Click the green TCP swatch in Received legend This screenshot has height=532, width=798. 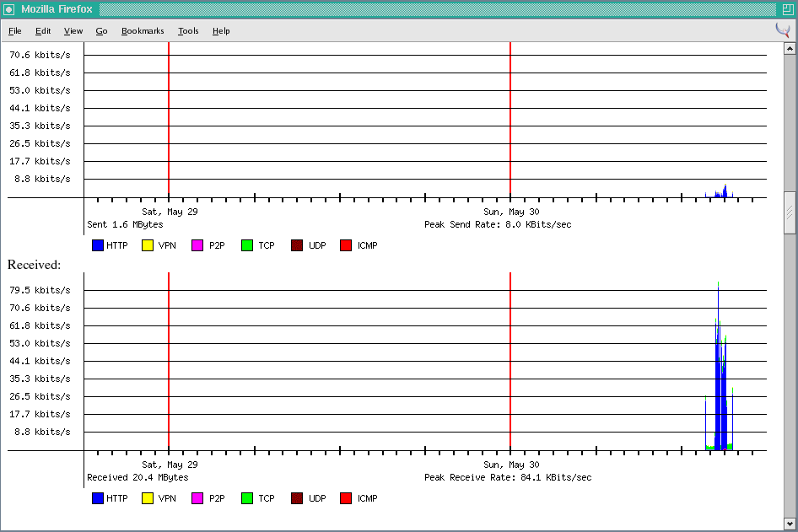click(247, 498)
